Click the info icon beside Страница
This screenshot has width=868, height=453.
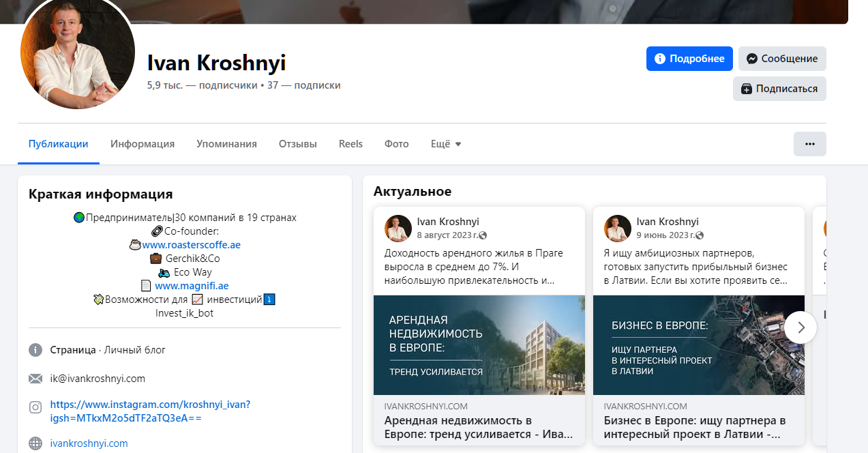pyautogui.click(x=35, y=350)
